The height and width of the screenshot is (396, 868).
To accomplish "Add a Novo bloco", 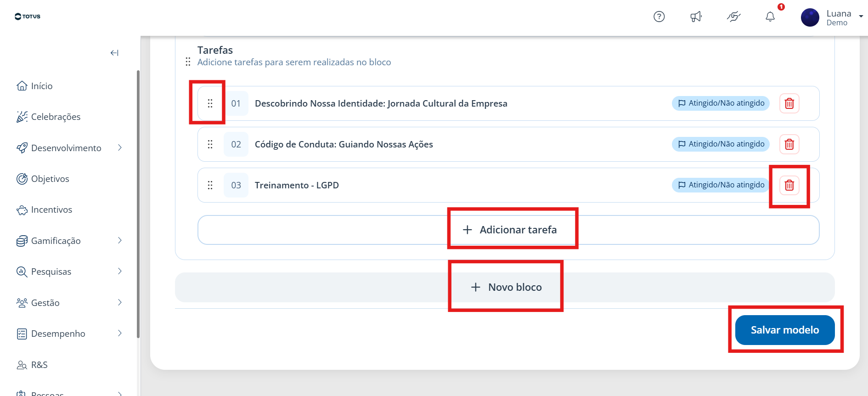I will 505,287.
